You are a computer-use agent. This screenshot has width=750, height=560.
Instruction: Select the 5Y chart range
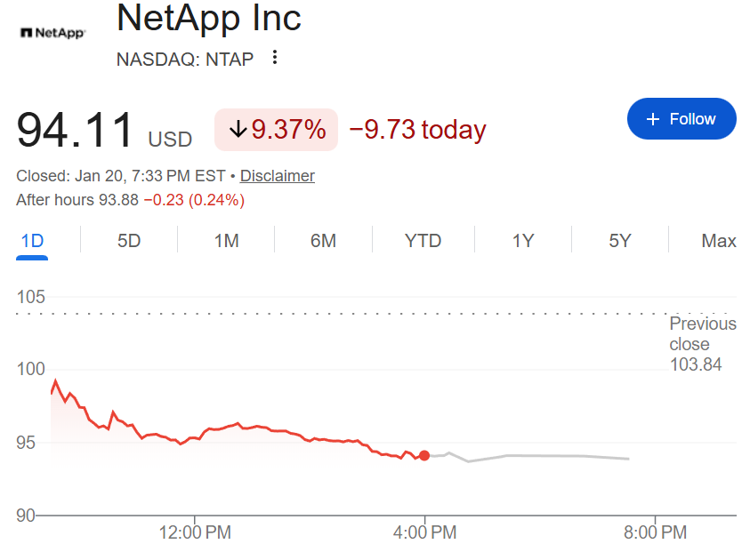point(619,240)
